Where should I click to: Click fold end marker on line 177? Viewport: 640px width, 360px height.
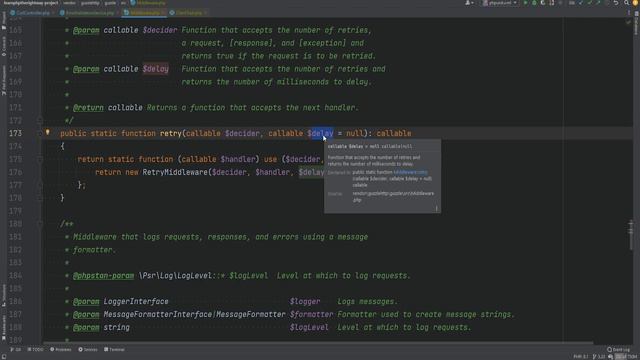(40, 185)
